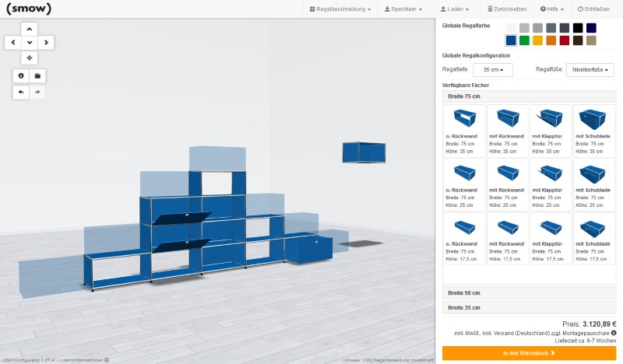Click the folder icon button
Image resolution: width=623 pixels, height=364 pixels.
pyautogui.click(x=37, y=75)
